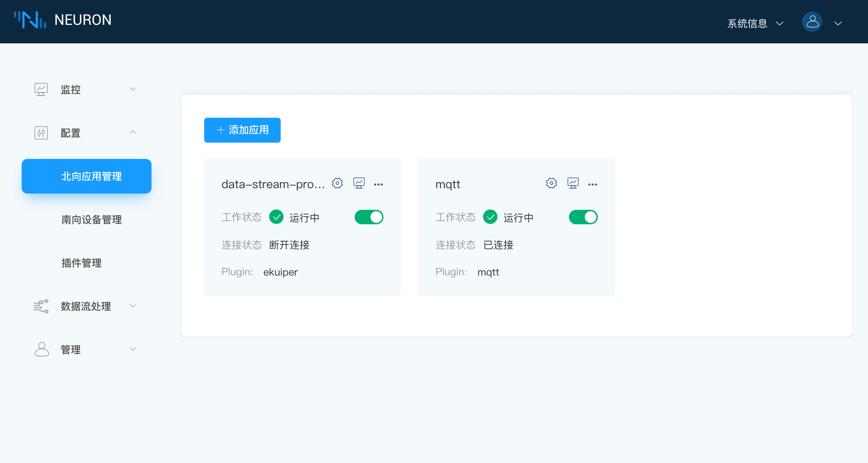Click the more options ellipsis on mqtt card
The image size is (868, 463).
coord(593,184)
